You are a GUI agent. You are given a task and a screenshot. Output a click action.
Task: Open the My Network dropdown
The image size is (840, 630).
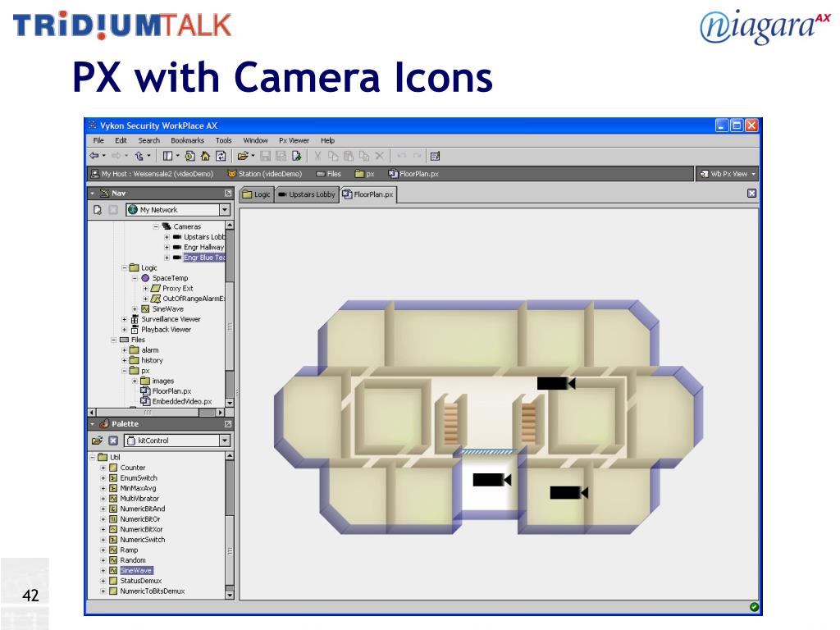[x=225, y=210]
